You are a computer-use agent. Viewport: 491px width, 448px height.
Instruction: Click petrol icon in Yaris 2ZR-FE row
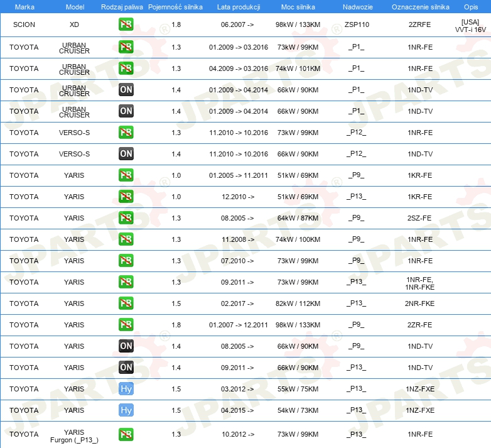click(126, 325)
